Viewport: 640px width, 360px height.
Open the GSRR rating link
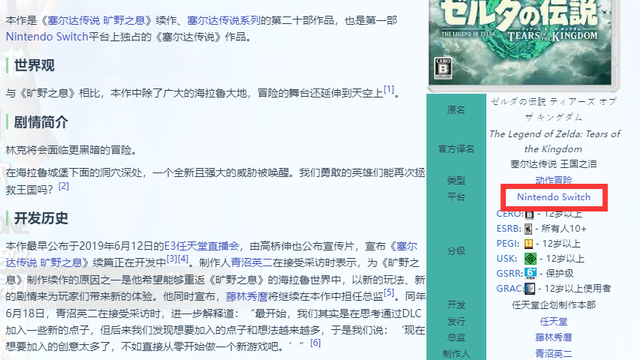(x=509, y=273)
